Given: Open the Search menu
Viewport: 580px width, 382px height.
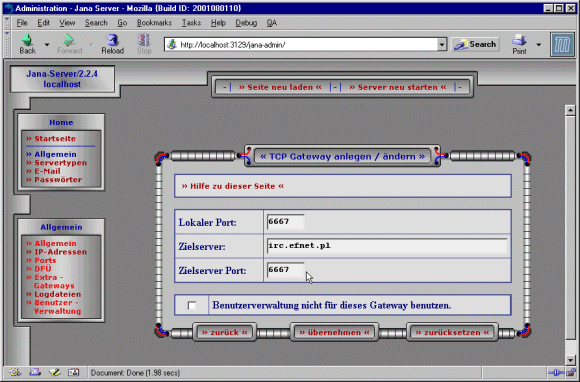Looking at the screenshot, I should 96,23.
